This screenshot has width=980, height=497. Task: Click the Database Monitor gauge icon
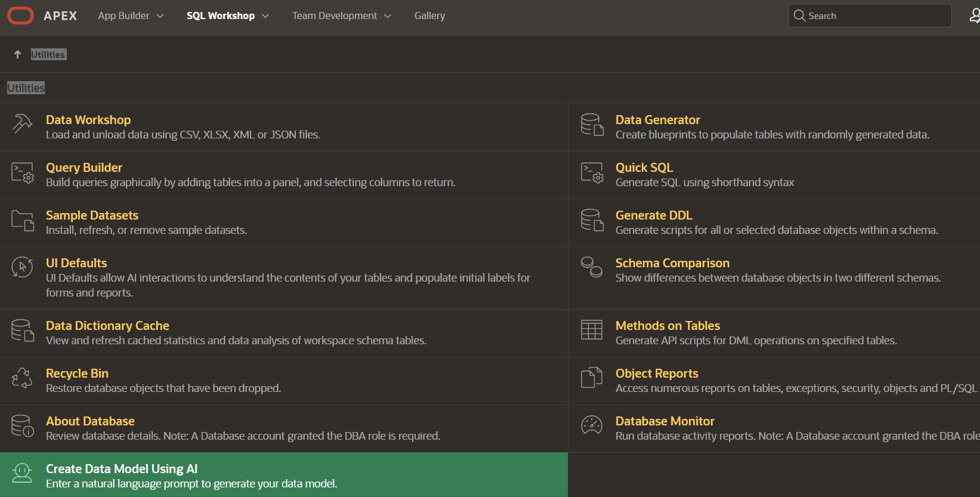[x=592, y=425]
